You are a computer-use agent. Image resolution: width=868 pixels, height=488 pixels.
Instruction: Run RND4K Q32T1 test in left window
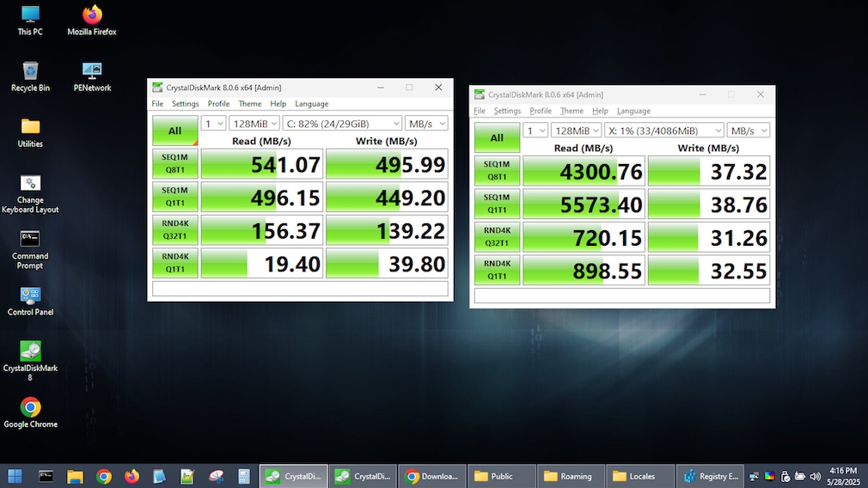click(175, 230)
